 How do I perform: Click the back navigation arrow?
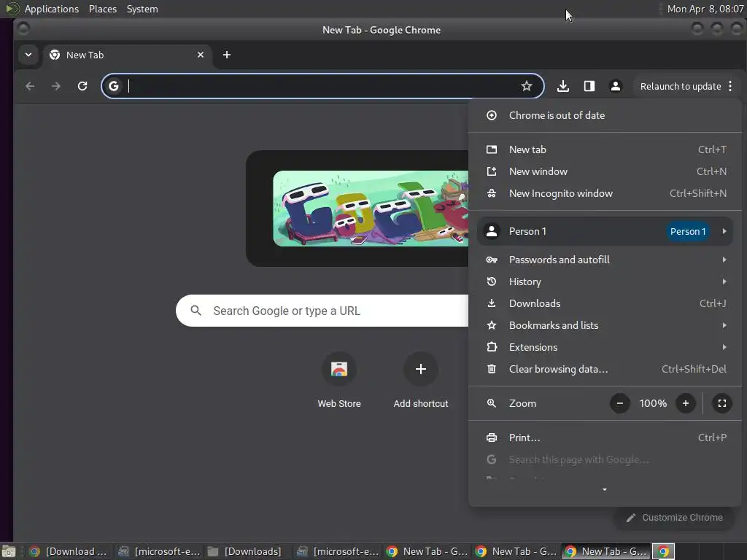tap(30, 86)
